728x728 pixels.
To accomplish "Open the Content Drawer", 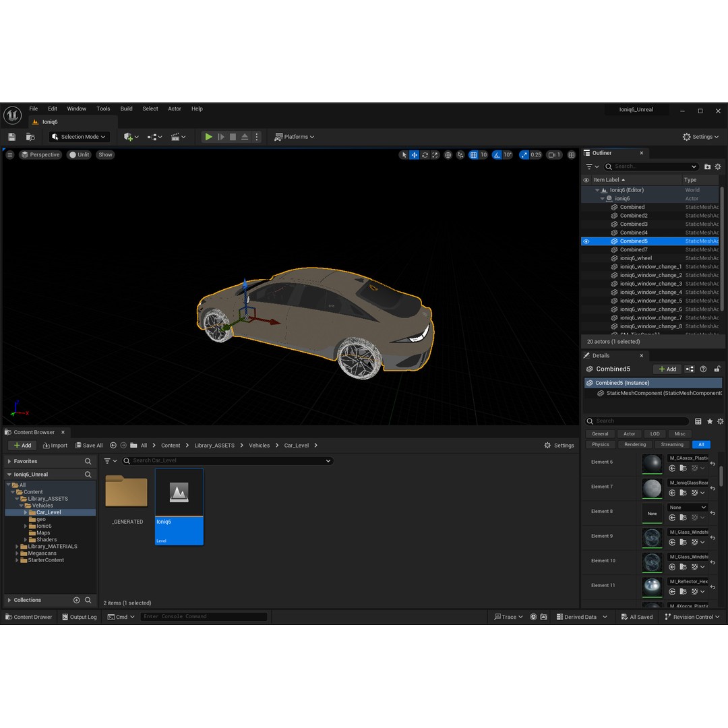I will click(x=28, y=617).
